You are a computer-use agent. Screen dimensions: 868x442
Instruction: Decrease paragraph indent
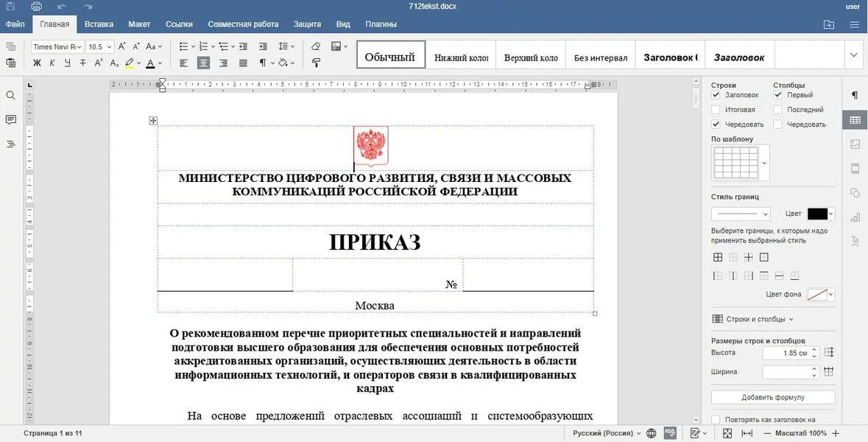(243, 46)
